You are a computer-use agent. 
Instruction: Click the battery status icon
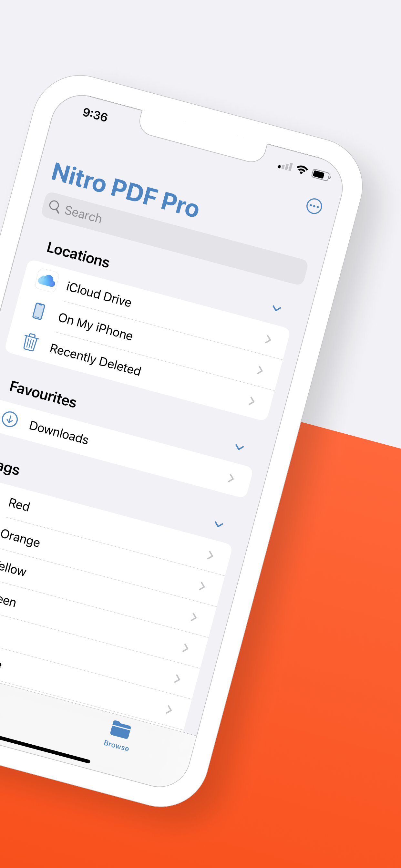(320, 175)
